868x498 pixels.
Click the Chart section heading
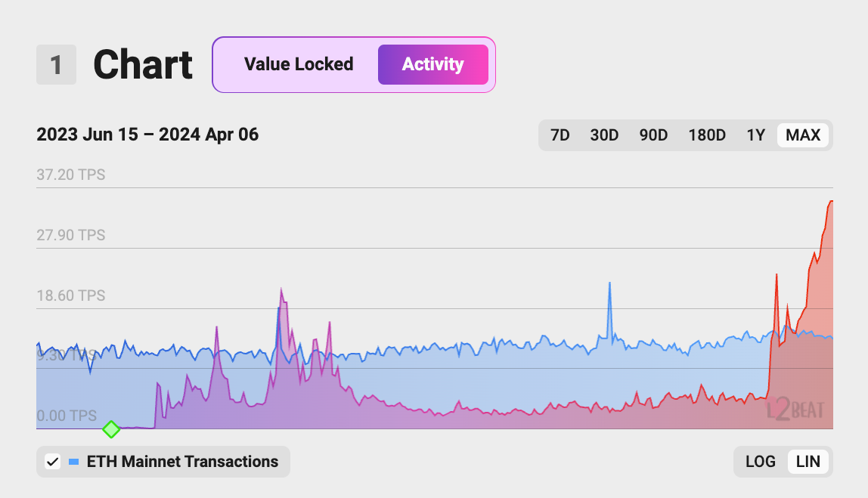pos(143,65)
